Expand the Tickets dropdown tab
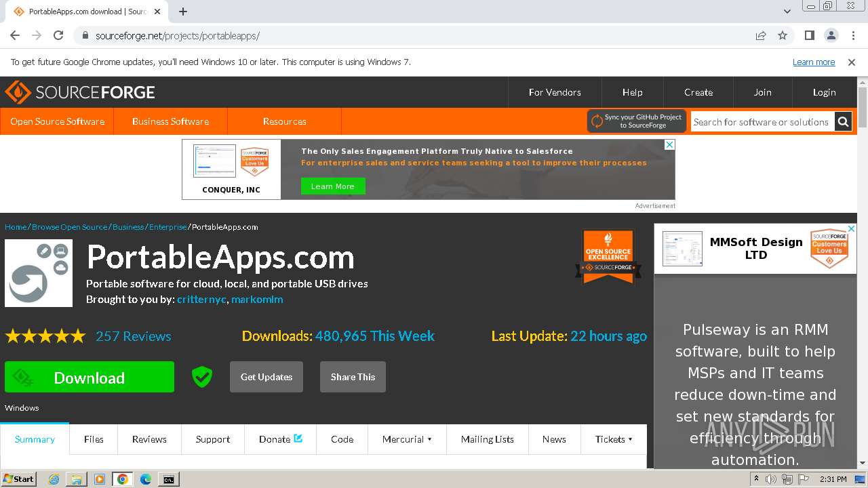Viewport: 868px width, 488px height. (x=614, y=439)
